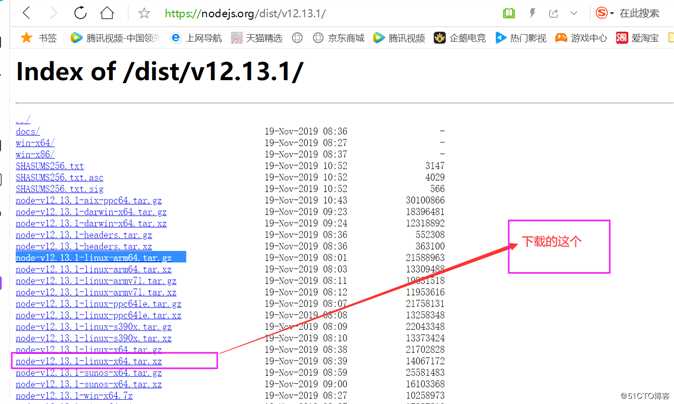Download SHASUMS256.txt
Screen dimensions: 674x404
point(50,166)
